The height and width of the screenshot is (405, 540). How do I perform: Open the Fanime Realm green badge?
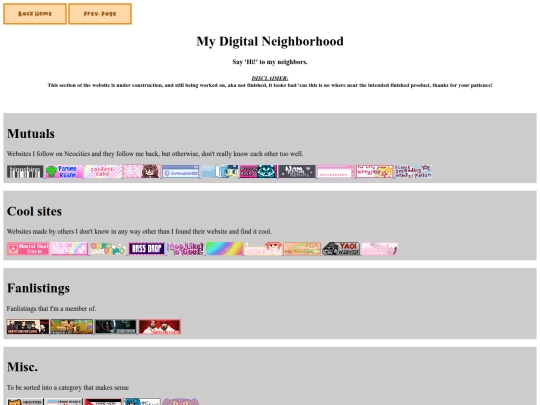(x=64, y=172)
